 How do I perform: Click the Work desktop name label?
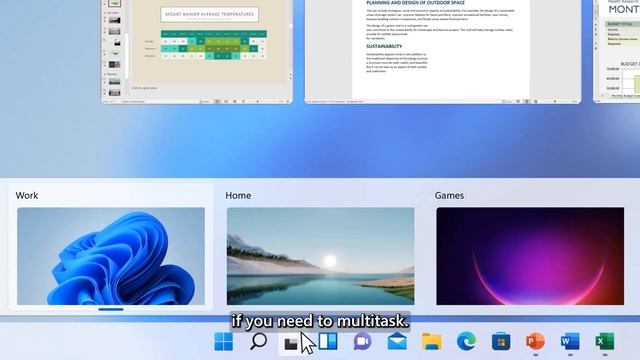pyautogui.click(x=27, y=196)
